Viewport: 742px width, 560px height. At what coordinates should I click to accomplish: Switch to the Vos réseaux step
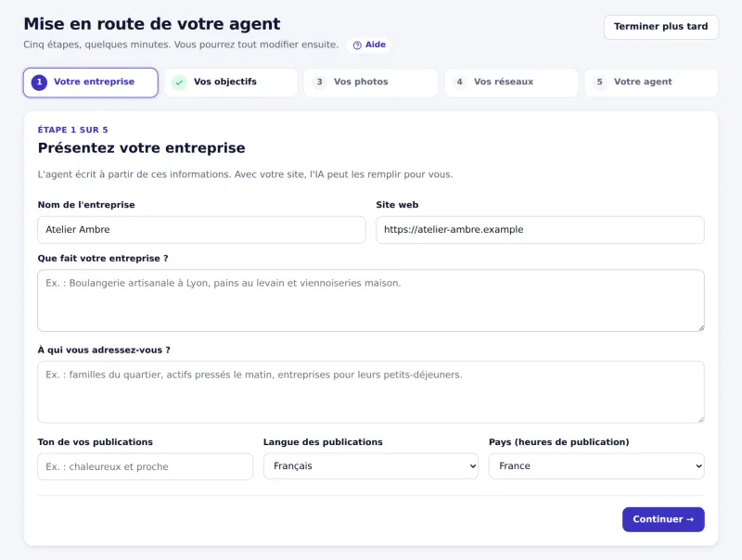point(511,83)
